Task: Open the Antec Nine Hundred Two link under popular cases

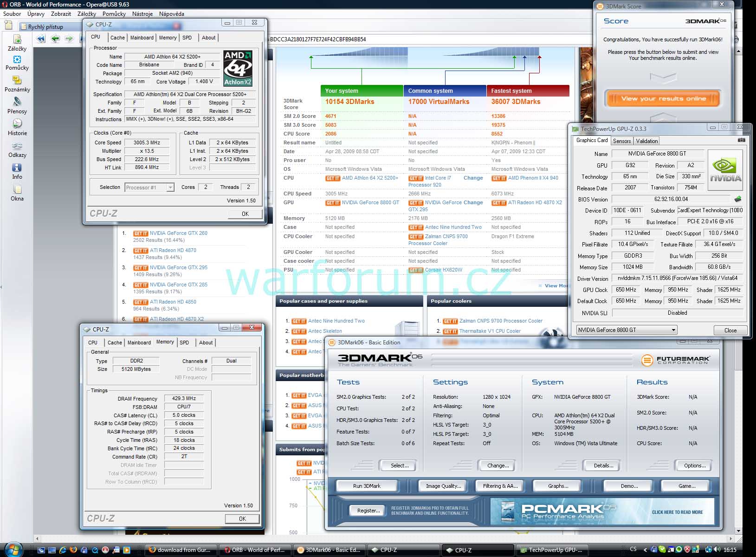Action: tap(336, 321)
